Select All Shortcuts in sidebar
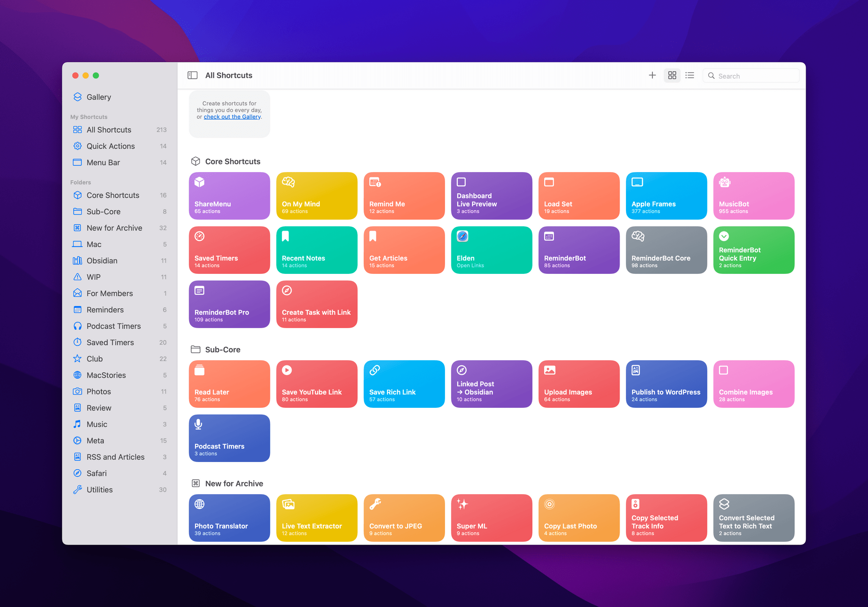This screenshot has height=607, width=868. [x=109, y=129]
